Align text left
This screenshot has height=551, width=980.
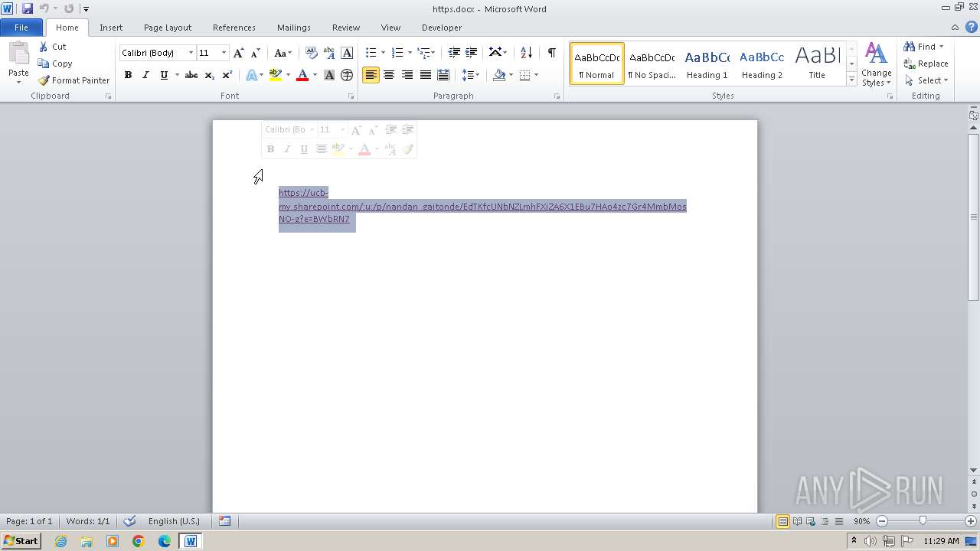[371, 75]
